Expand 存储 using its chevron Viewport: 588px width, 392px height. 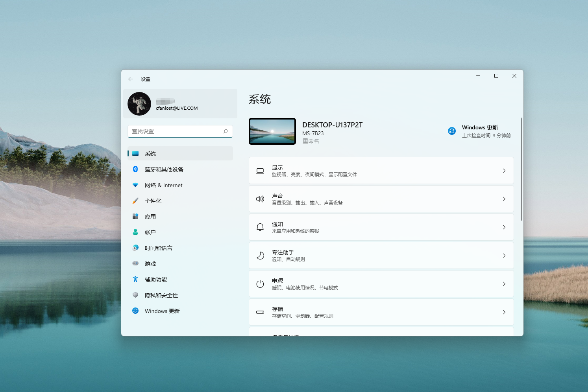pos(504,312)
